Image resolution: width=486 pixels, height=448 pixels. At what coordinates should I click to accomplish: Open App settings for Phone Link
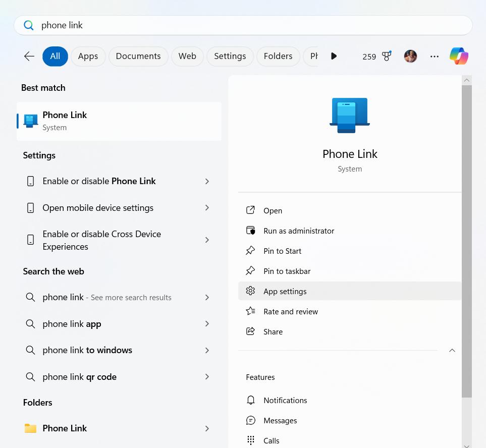pyautogui.click(x=285, y=291)
